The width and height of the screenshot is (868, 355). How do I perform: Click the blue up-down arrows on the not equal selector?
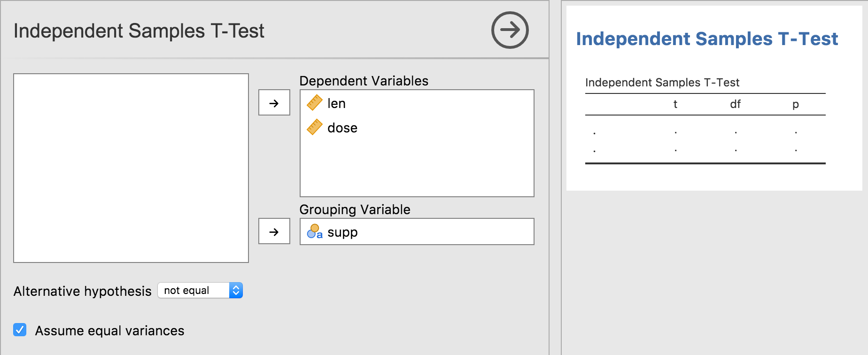(x=236, y=291)
